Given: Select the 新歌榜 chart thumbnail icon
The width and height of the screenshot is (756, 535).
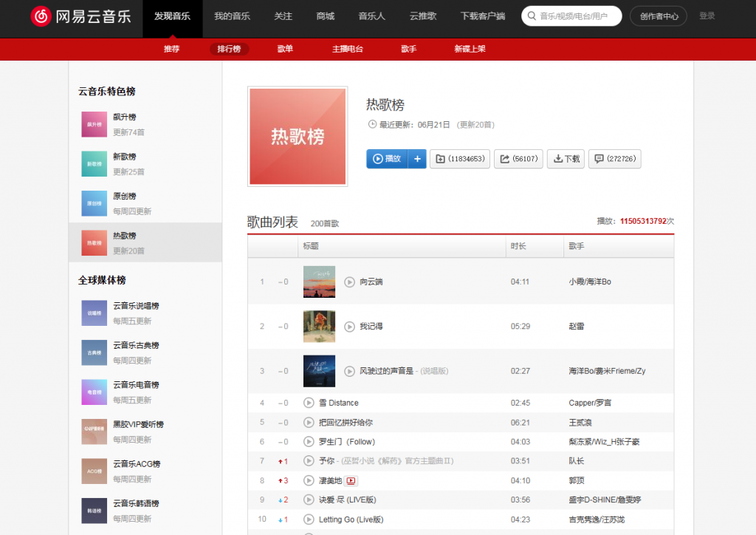Looking at the screenshot, I should coord(94,164).
